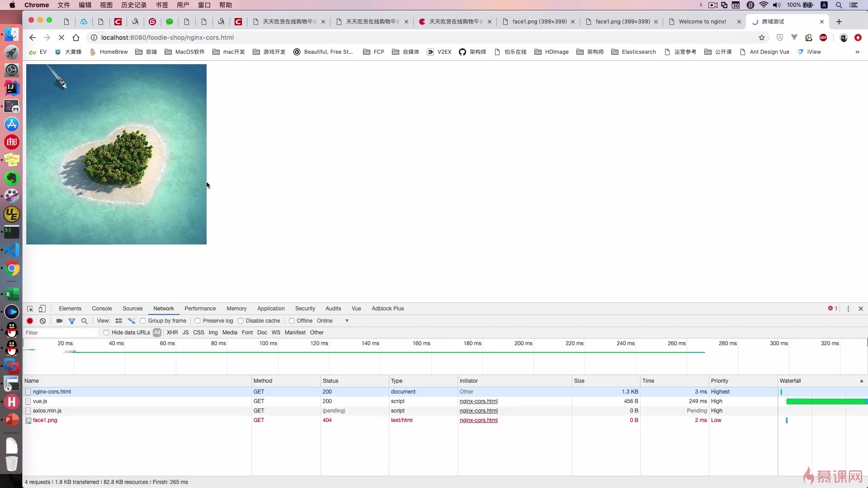This screenshot has height=488, width=868.
Task: Filter requests by XHR type
Action: coord(172,333)
